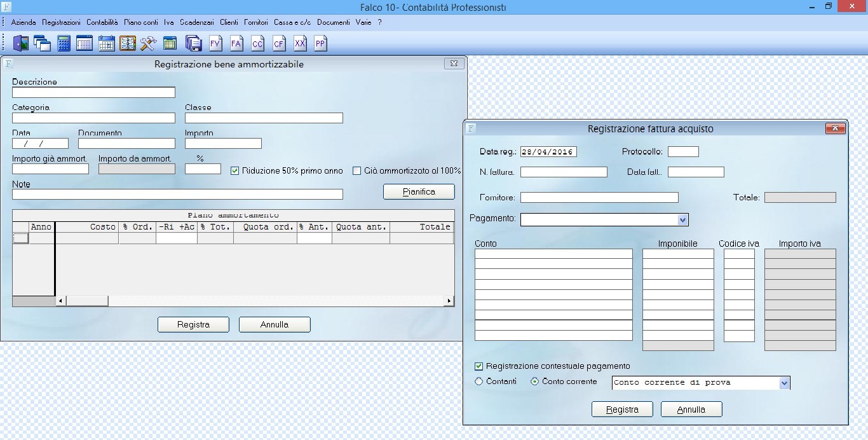Select the Conto corrente radio button

[534, 382]
